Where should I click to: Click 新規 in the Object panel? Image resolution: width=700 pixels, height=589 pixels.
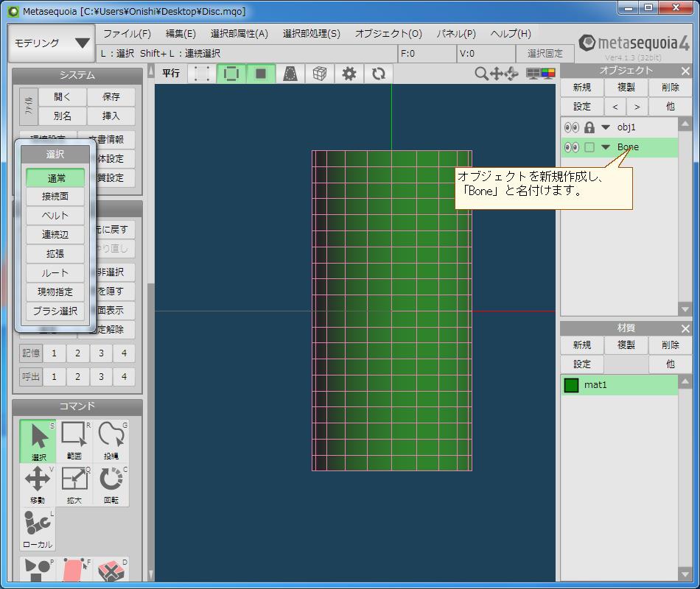click(581, 87)
